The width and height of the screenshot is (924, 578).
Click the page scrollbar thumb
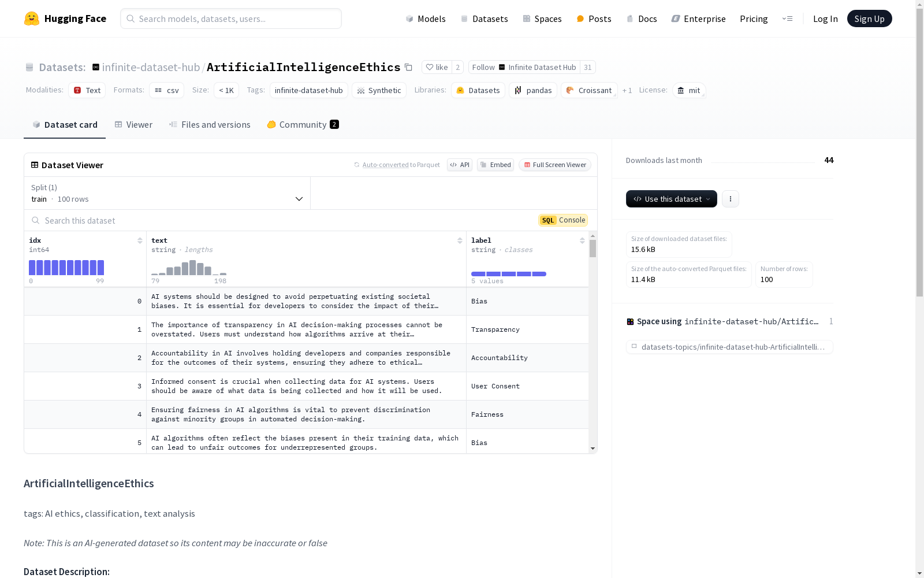pyautogui.click(x=919, y=153)
